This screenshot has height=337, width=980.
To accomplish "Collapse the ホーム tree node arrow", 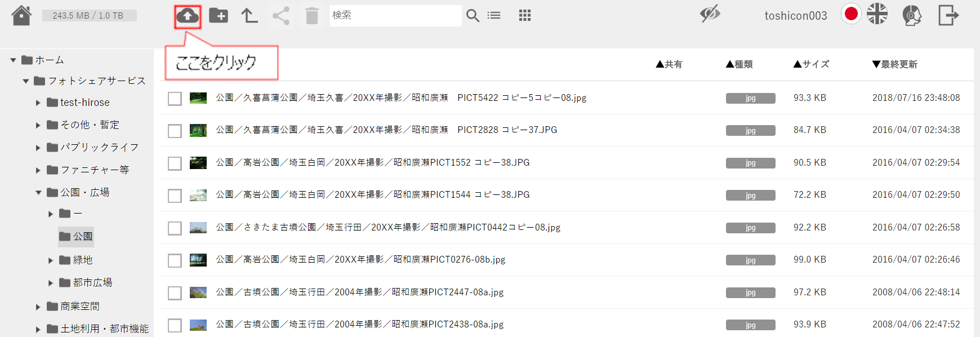I will point(13,60).
